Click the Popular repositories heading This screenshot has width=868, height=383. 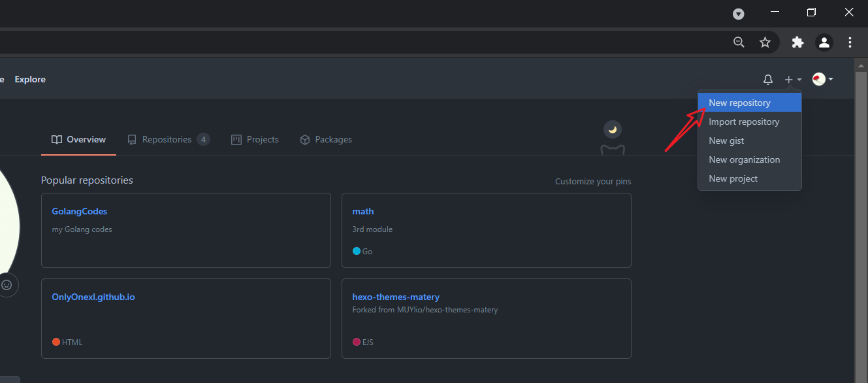pos(87,180)
